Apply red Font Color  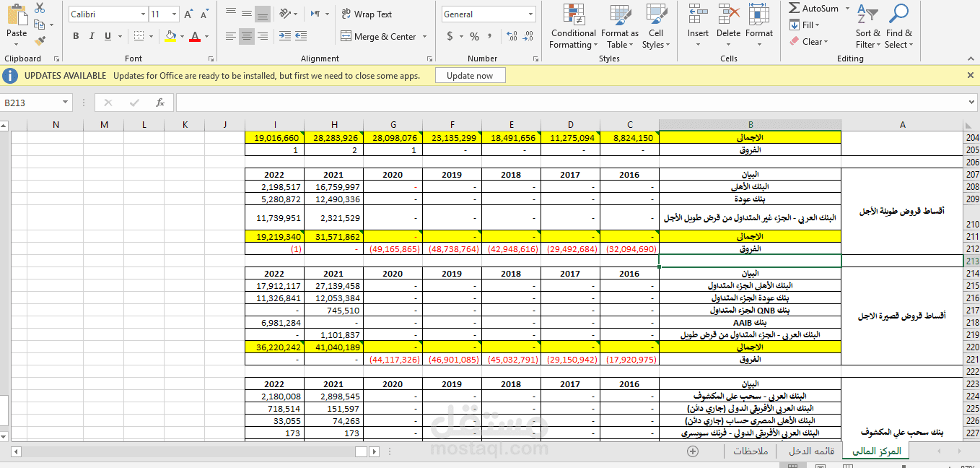(x=194, y=36)
